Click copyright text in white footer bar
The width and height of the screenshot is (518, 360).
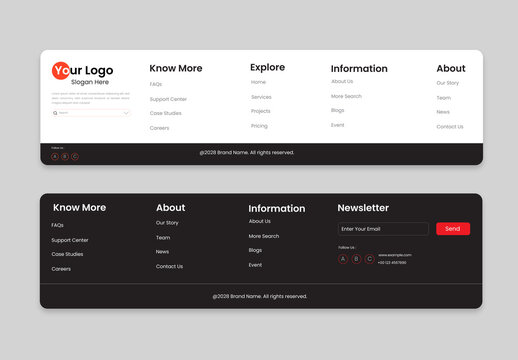[x=247, y=153]
